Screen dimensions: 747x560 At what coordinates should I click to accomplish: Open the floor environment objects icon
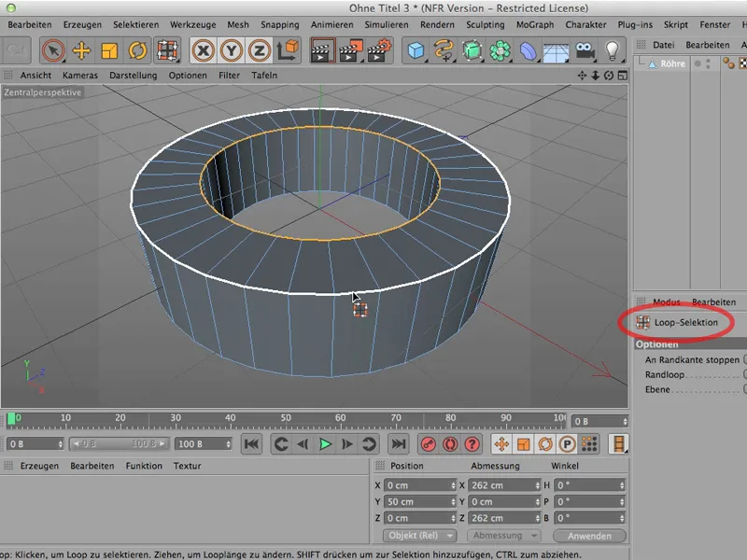(556, 51)
